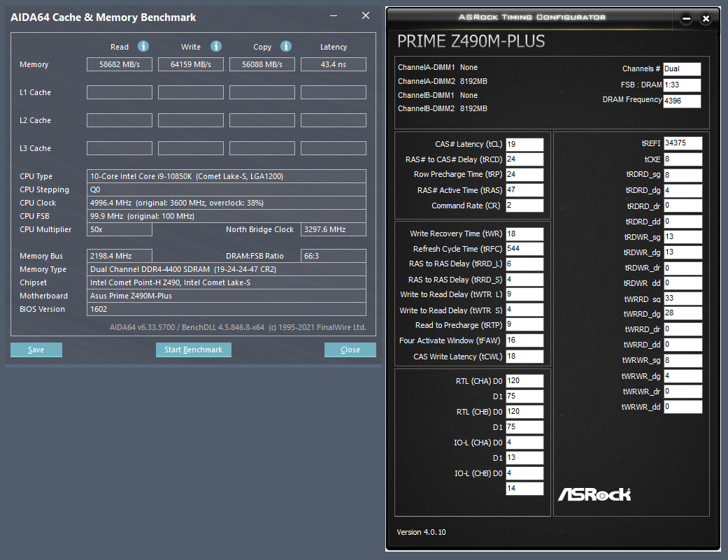Screen dimensions: 728x560
Task: Click the CPU Multiplier value 50x
Action: click(x=120, y=229)
